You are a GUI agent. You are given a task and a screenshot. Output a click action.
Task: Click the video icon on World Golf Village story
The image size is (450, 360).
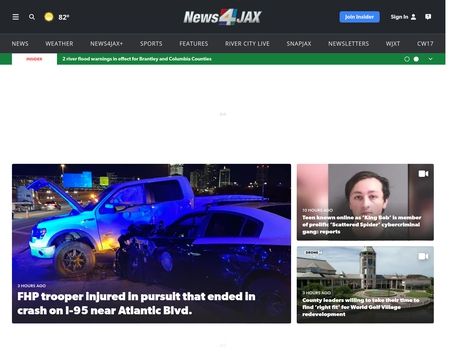point(423,256)
